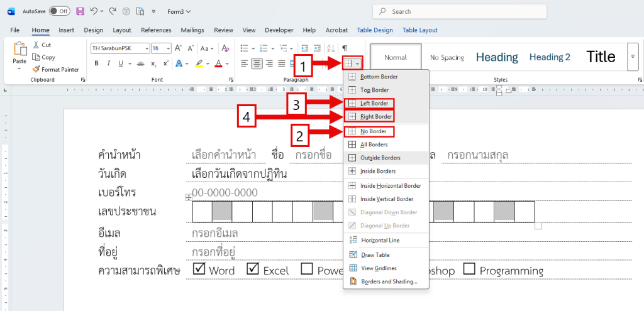Expand the Styles gallery
The height and width of the screenshot is (311, 644).
tap(633, 57)
